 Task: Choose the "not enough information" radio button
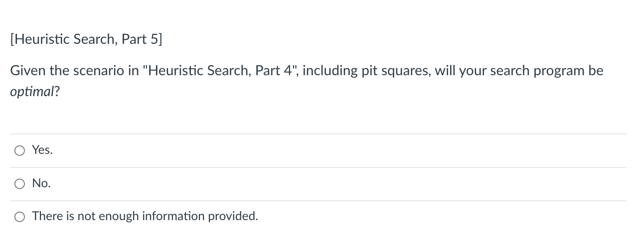pos(19,217)
